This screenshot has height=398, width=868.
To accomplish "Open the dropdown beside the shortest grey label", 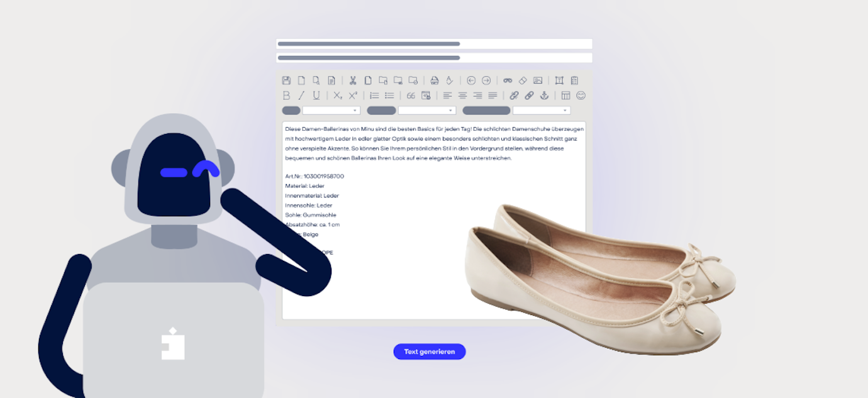I will [331, 111].
